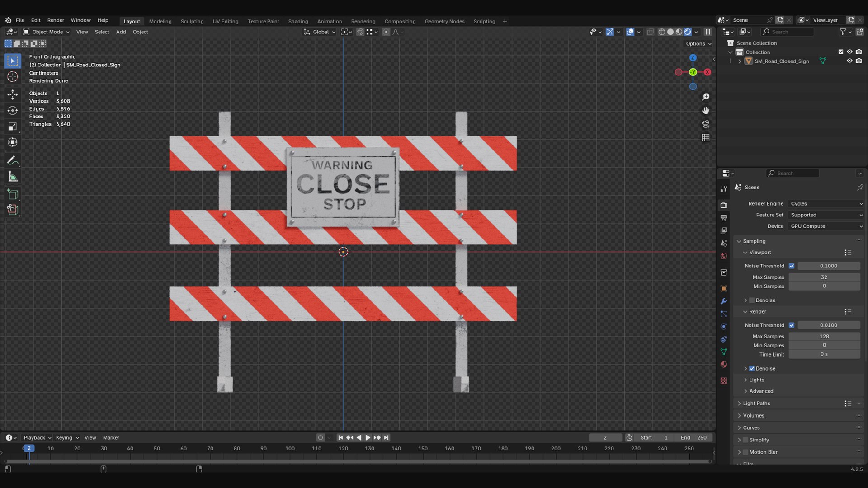This screenshot has height=488, width=868.
Task: Select the Rotate tool
Action: tap(13, 111)
